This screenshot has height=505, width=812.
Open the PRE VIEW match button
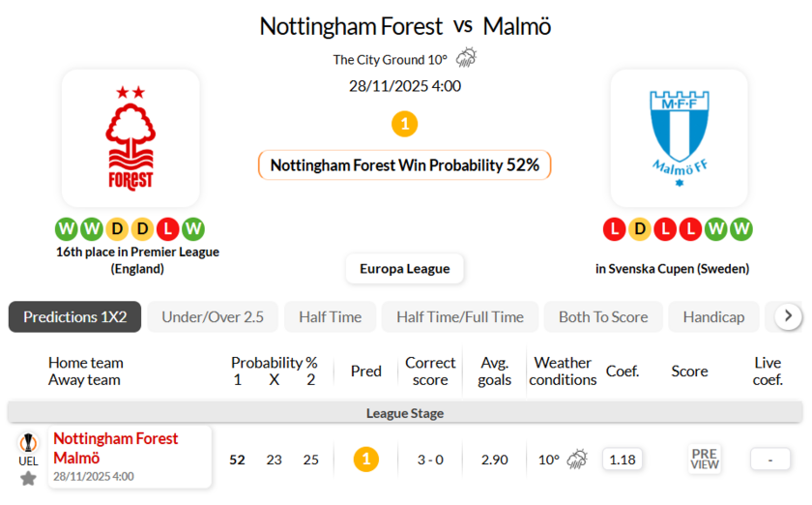tap(705, 459)
